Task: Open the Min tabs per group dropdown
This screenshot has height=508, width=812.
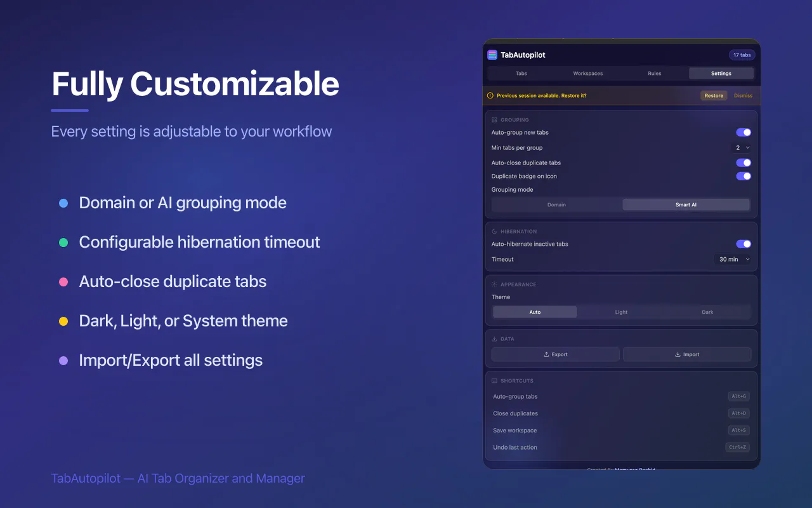Action: tap(742, 148)
